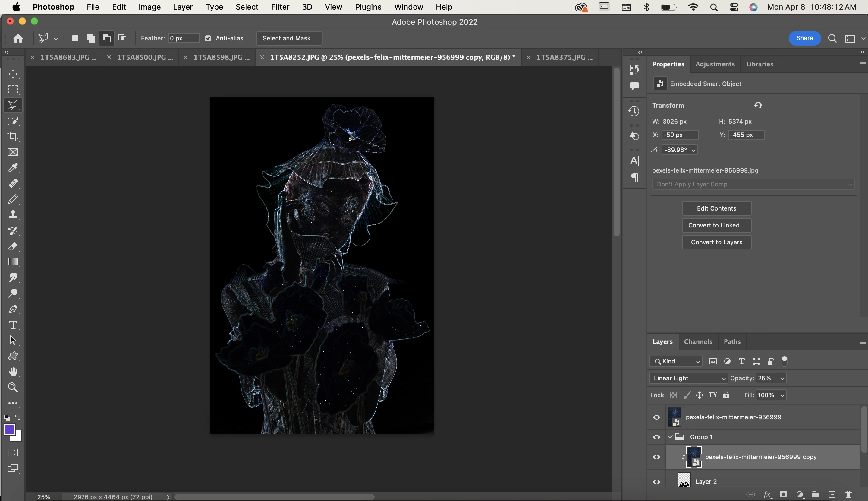The height and width of the screenshot is (501, 868).
Task: Reset transform in Properties panel
Action: coord(758,106)
